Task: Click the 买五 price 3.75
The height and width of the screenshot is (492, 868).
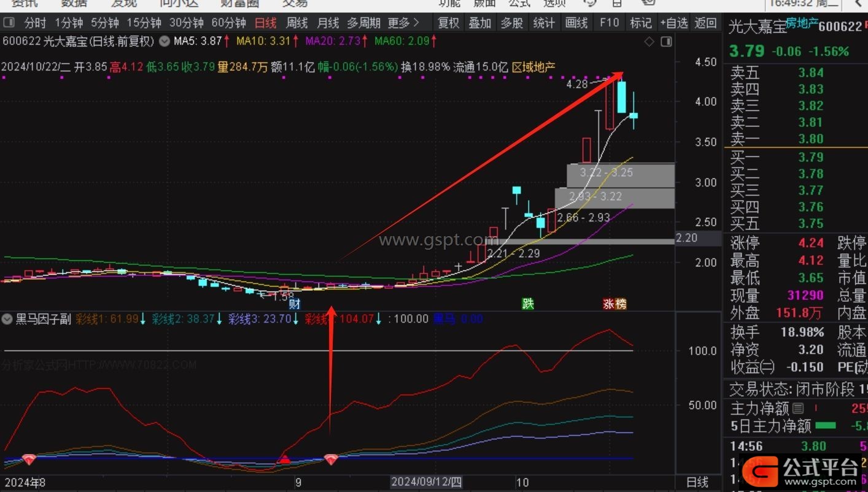Action: tap(811, 223)
